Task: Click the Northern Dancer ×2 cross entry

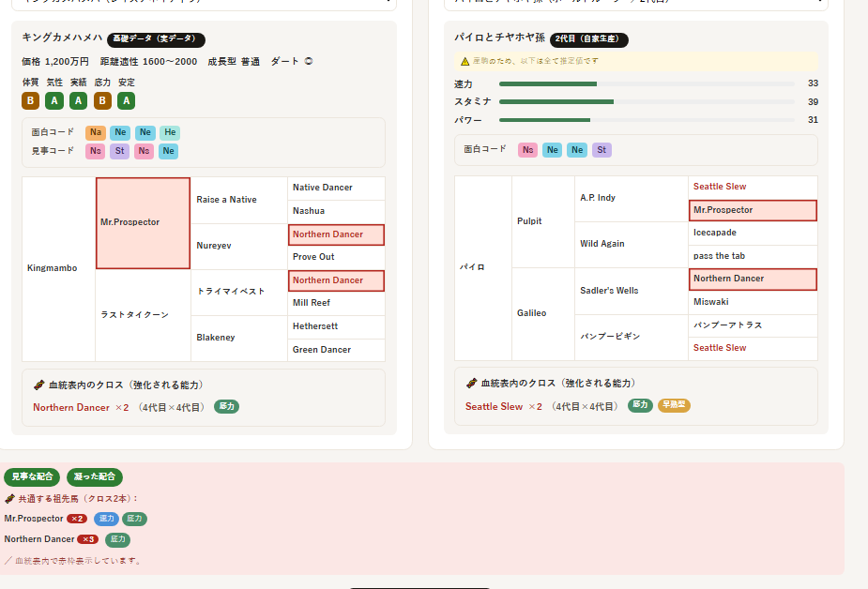Action: coord(81,408)
